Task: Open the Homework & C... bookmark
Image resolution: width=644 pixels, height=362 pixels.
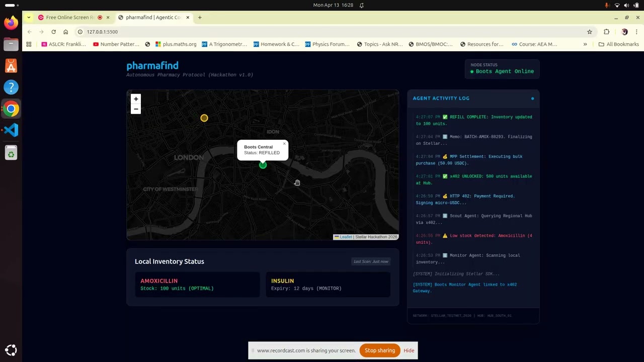Action: pyautogui.click(x=276, y=44)
